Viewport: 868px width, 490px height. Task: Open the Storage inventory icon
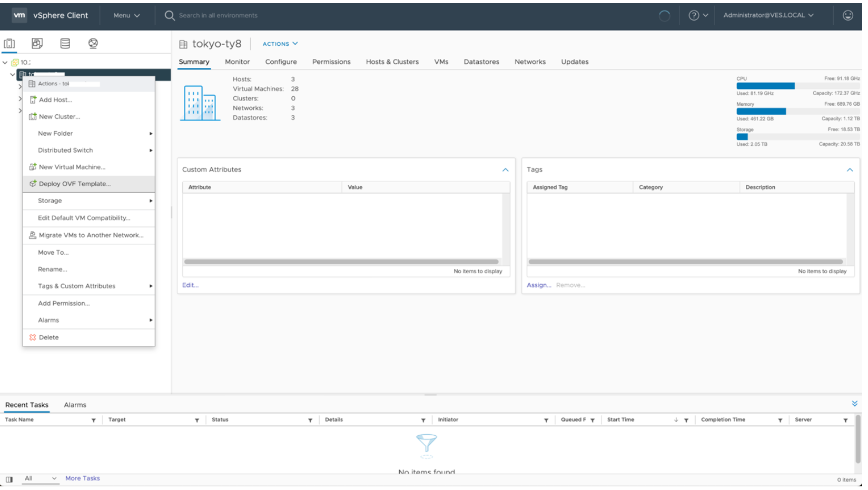pyautogui.click(x=65, y=43)
